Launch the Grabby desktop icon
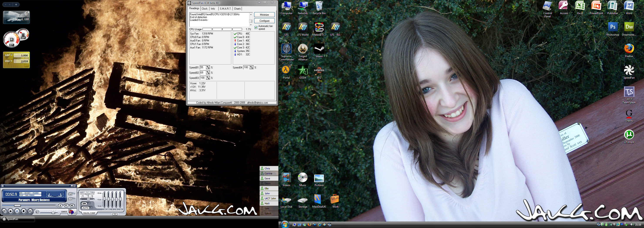The width and height of the screenshot is (644, 228). [x=629, y=116]
